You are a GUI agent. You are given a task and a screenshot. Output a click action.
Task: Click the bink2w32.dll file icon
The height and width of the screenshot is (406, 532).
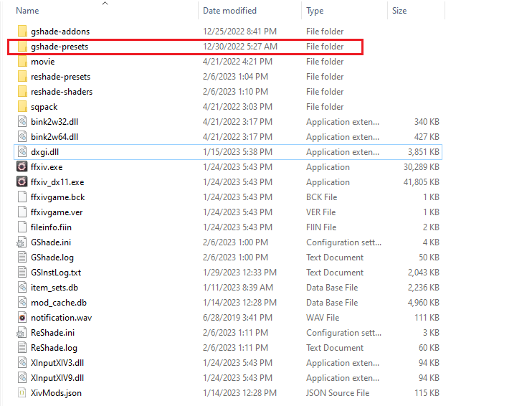point(22,122)
